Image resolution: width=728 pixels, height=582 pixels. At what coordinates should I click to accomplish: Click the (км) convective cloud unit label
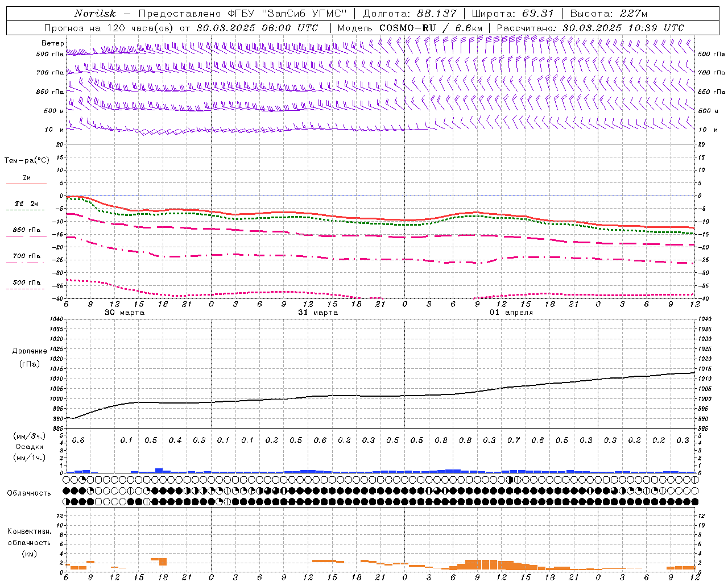point(30,554)
